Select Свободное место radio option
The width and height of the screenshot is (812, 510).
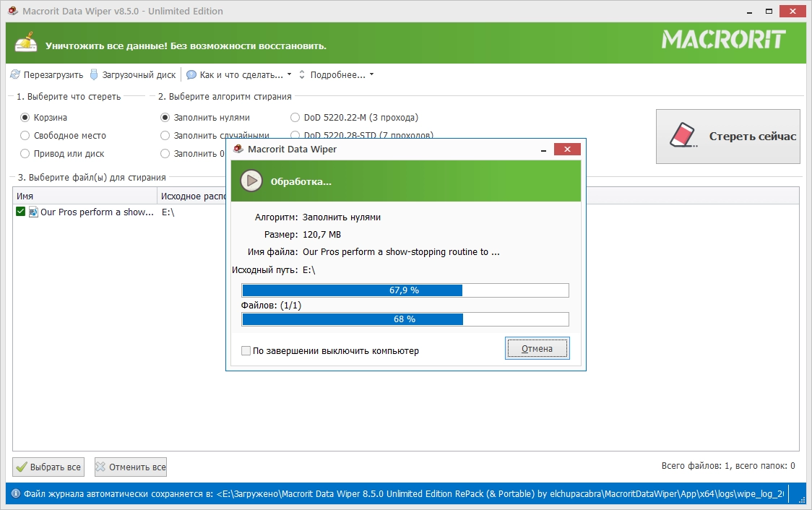(25, 136)
